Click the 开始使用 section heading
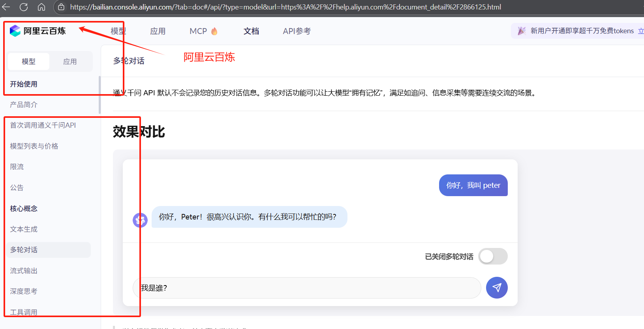This screenshot has height=329, width=644. [24, 84]
